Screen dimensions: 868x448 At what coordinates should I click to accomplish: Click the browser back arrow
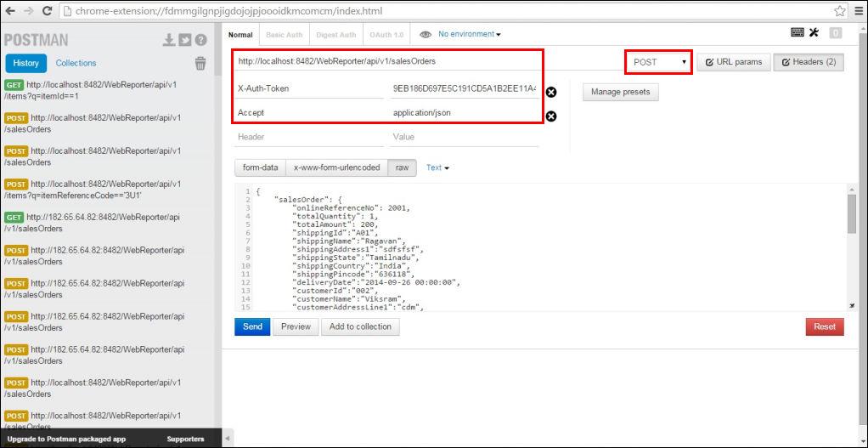[x=12, y=11]
